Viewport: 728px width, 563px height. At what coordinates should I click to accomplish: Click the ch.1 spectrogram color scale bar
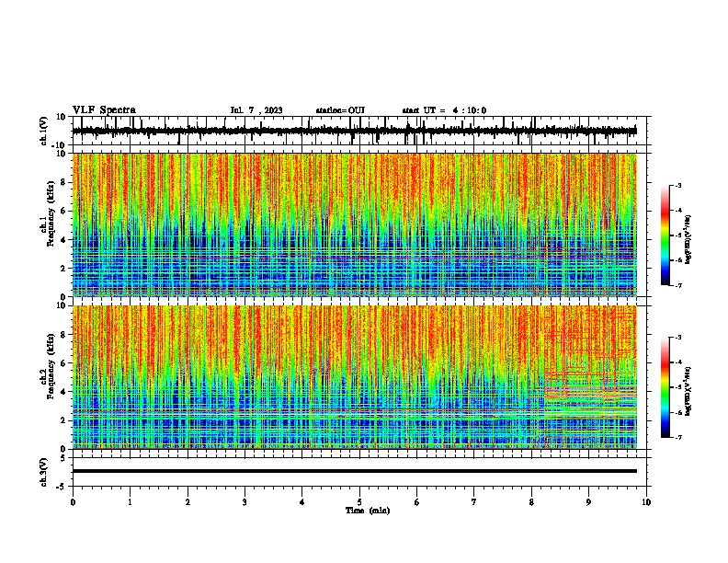[x=665, y=236]
